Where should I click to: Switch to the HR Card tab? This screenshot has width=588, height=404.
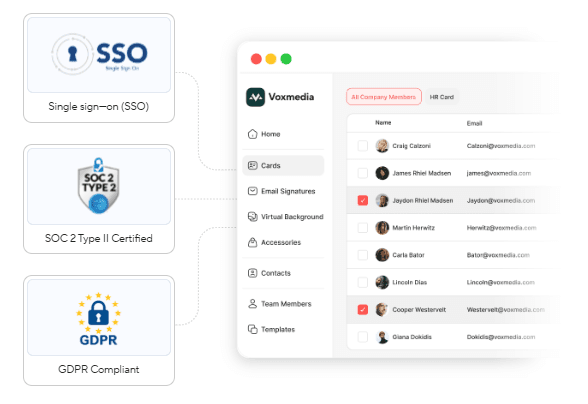coord(442,97)
